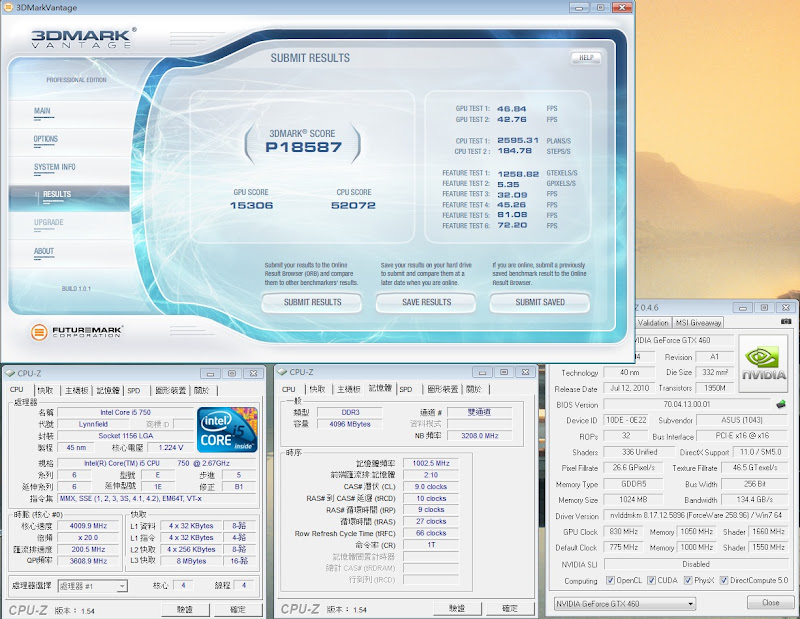Select 圖形裝置 tab in CPU-Z window showing Lynnfield

tap(171, 390)
